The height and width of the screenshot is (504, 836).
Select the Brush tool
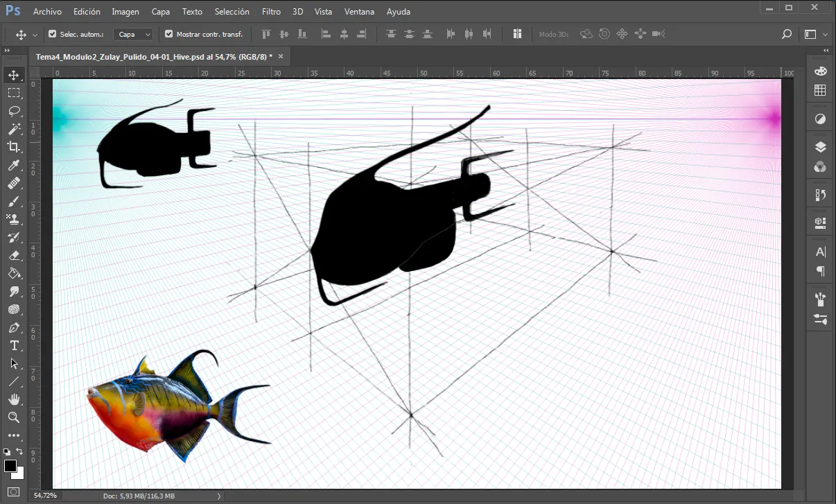click(x=14, y=201)
